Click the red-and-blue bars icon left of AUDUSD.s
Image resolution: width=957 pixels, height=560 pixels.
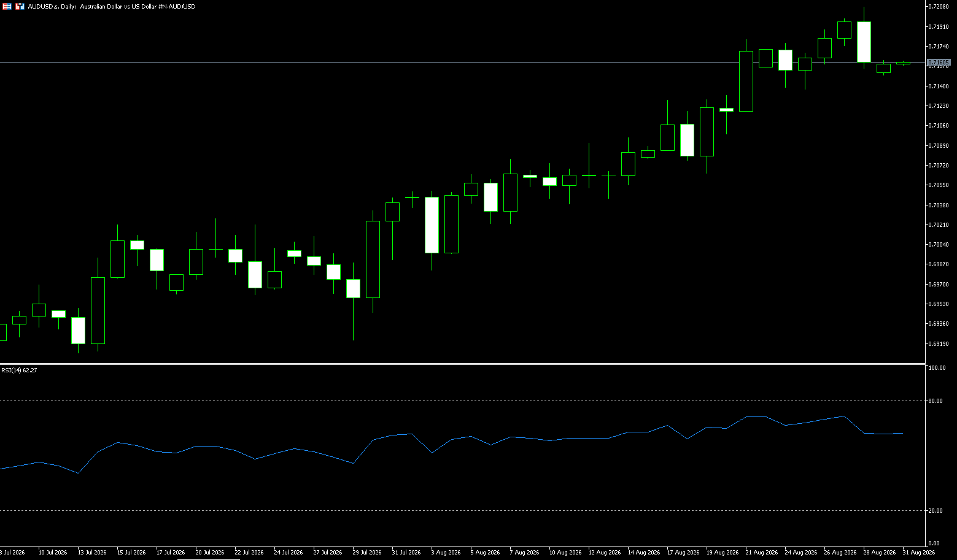tap(20, 6)
